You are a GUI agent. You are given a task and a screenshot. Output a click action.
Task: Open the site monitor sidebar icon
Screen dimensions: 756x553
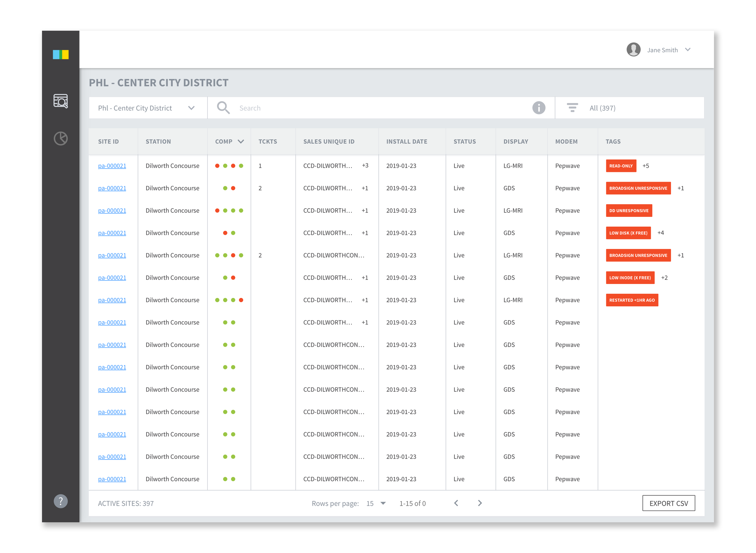coord(60,101)
